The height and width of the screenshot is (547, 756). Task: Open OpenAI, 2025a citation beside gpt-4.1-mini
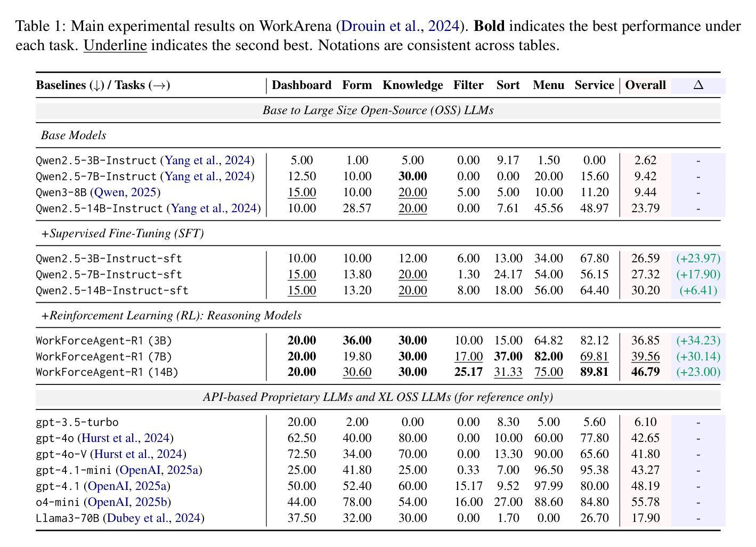pyautogui.click(x=159, y=470)
